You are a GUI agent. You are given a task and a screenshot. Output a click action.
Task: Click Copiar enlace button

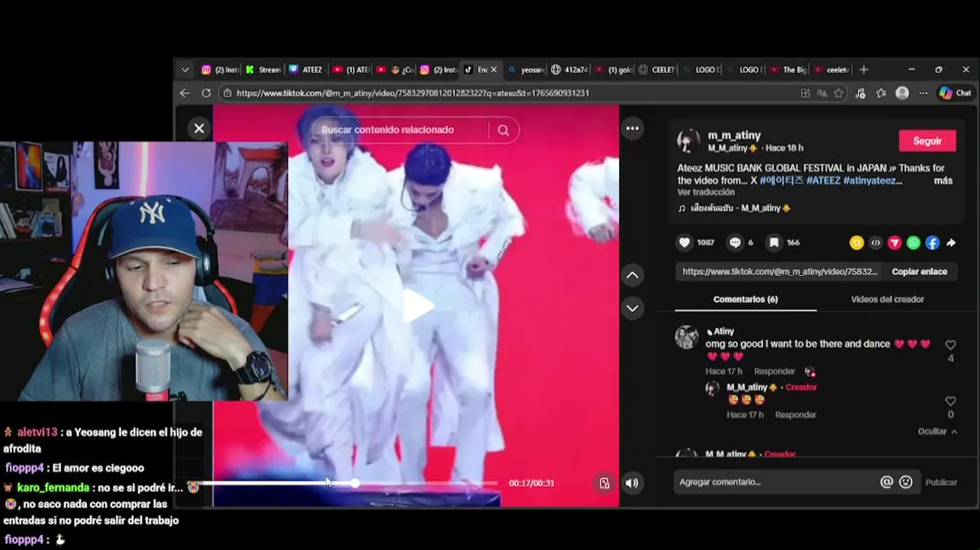click(919, 271)
